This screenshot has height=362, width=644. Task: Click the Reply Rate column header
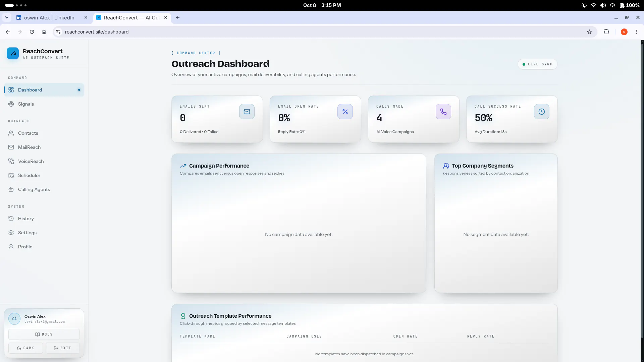481,336
